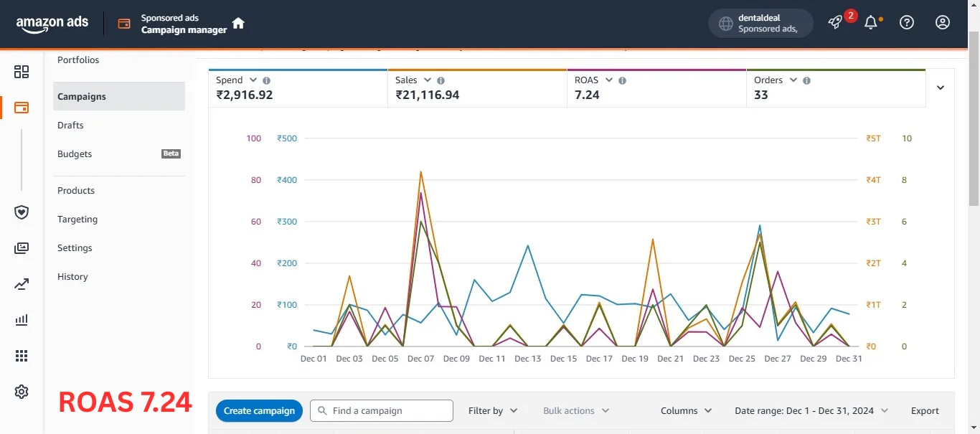This screenshot has width=980, height=434.
Task: Change the date range Dec 1 - Dec 31
Action: pyautogui.click(x=811, y=411)
